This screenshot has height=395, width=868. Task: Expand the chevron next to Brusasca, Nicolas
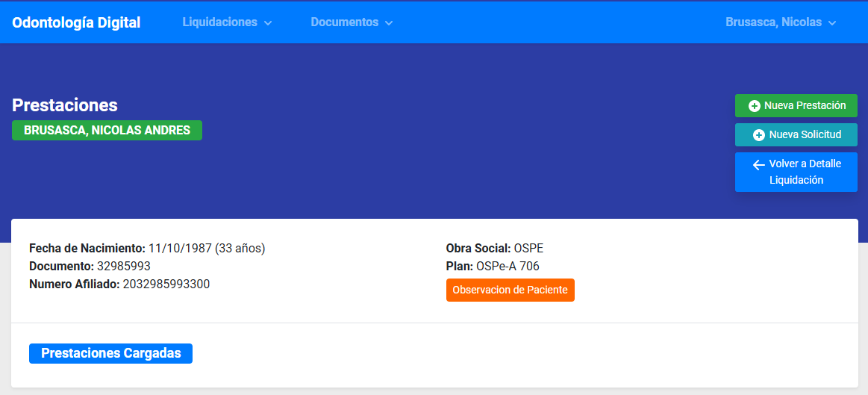pyautogui.click(x=832, y=23)
